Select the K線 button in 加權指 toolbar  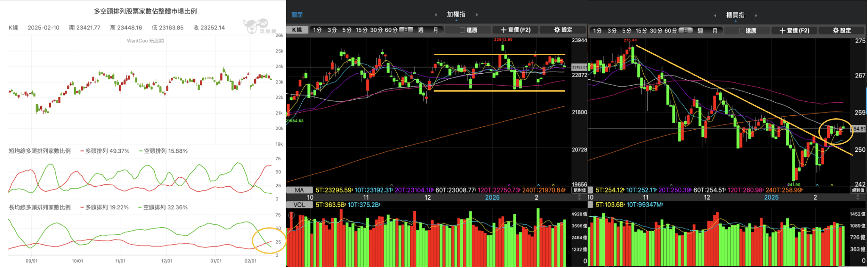click(297, 30)
